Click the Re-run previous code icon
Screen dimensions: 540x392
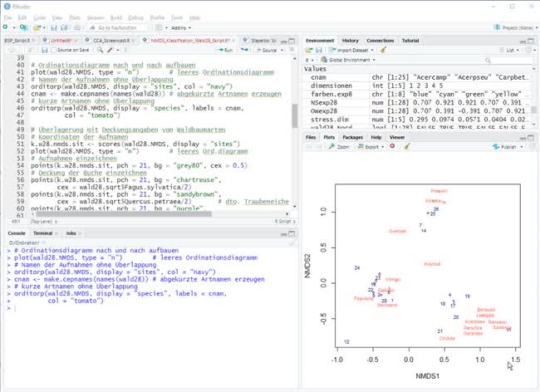pos(244,51)
